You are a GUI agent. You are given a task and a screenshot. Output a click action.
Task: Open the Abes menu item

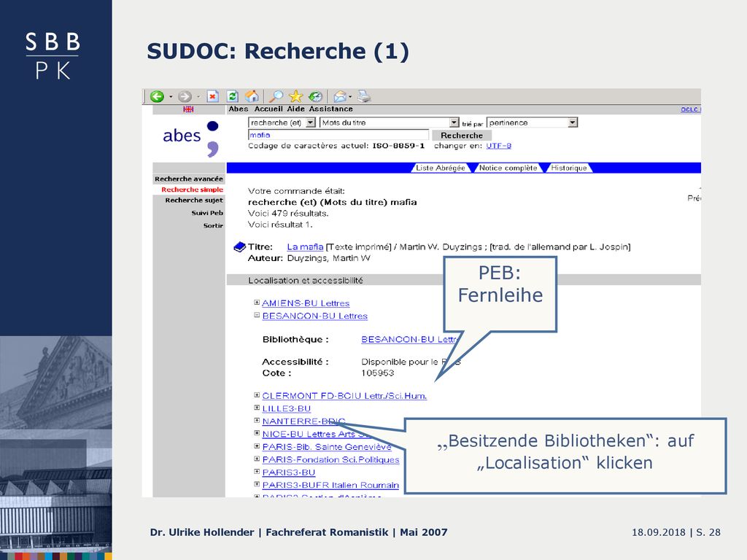pos(239,109)
